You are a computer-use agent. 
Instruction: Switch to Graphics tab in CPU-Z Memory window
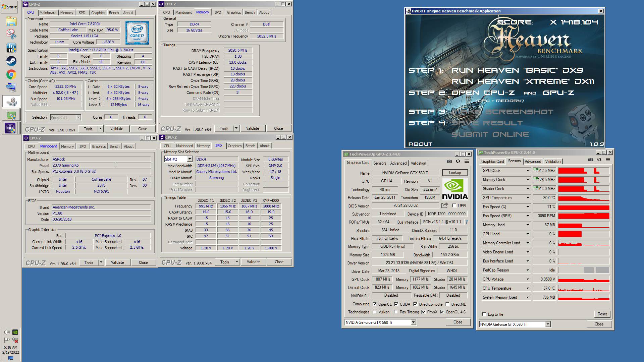[x=234, y=12]
